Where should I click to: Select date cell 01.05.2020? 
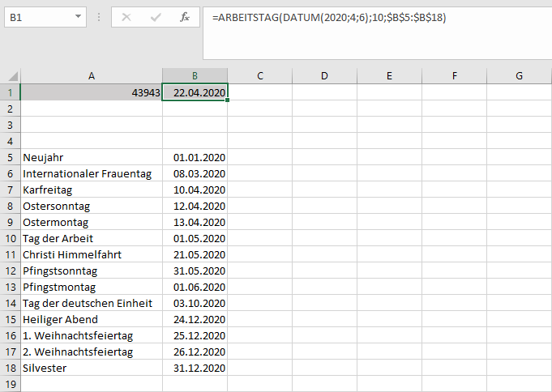click(x=195, y=238)
